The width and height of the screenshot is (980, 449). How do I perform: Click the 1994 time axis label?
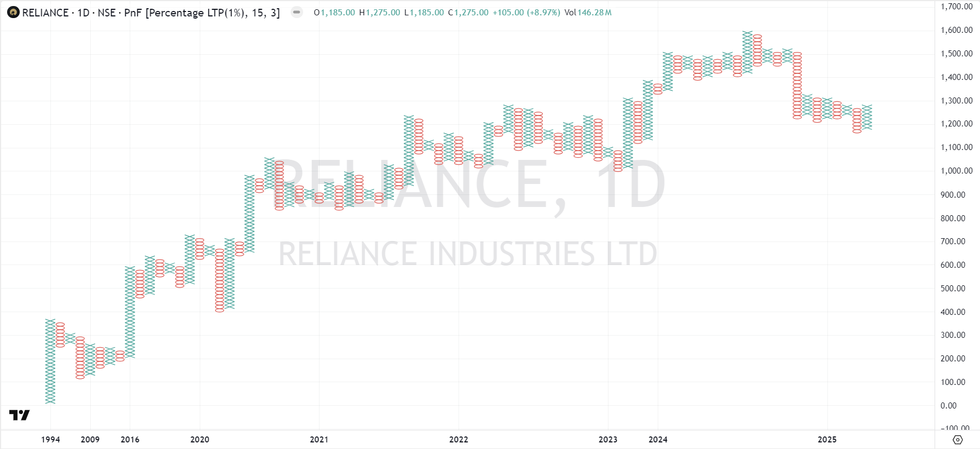50,439
